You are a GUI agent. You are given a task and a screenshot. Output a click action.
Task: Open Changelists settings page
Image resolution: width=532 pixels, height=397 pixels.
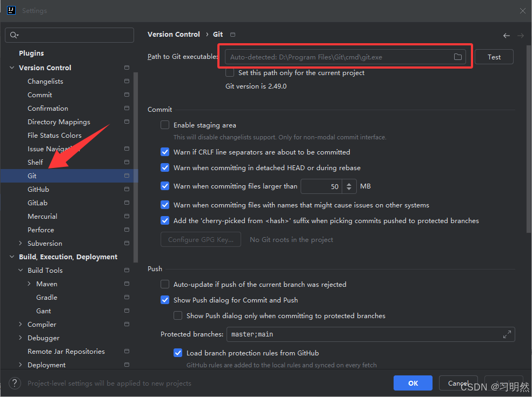45,82
